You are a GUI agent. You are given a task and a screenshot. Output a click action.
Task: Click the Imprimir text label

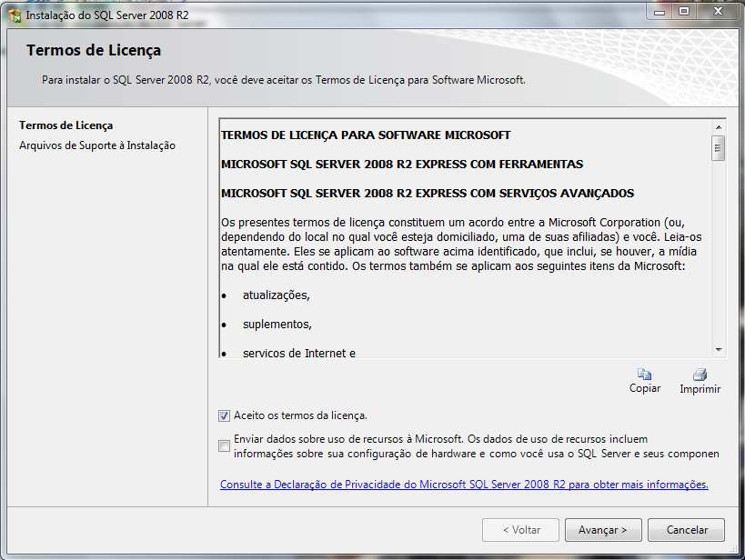click(700, 389)
